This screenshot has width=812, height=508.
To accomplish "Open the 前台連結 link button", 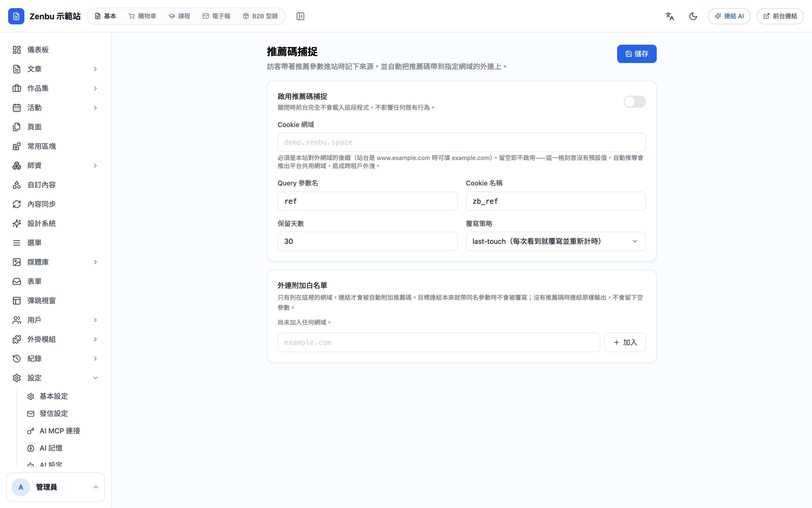I will click(780, 16).
